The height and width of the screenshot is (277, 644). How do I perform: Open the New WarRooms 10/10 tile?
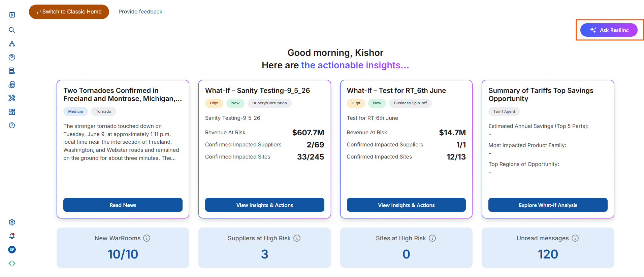(x=123, y=248)
